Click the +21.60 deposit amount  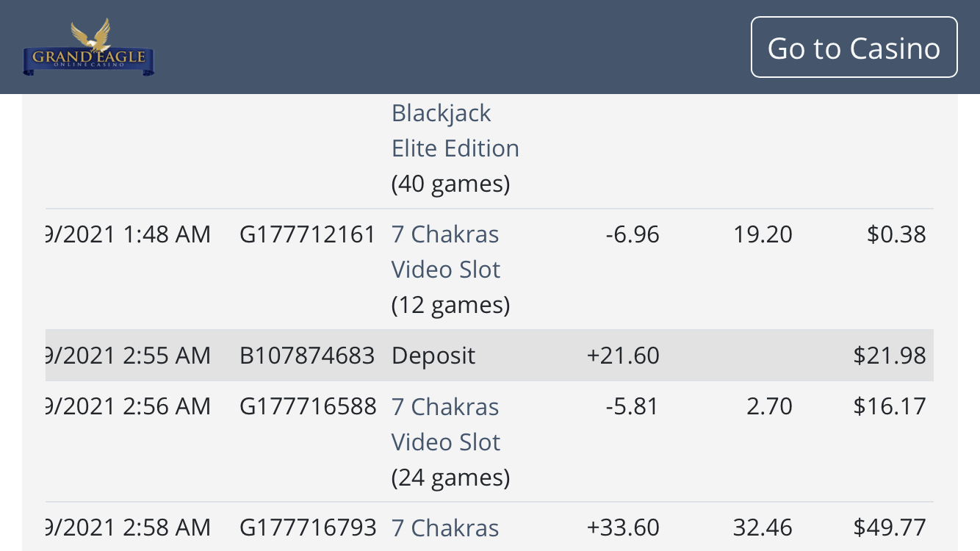click(x=623, y=356)
